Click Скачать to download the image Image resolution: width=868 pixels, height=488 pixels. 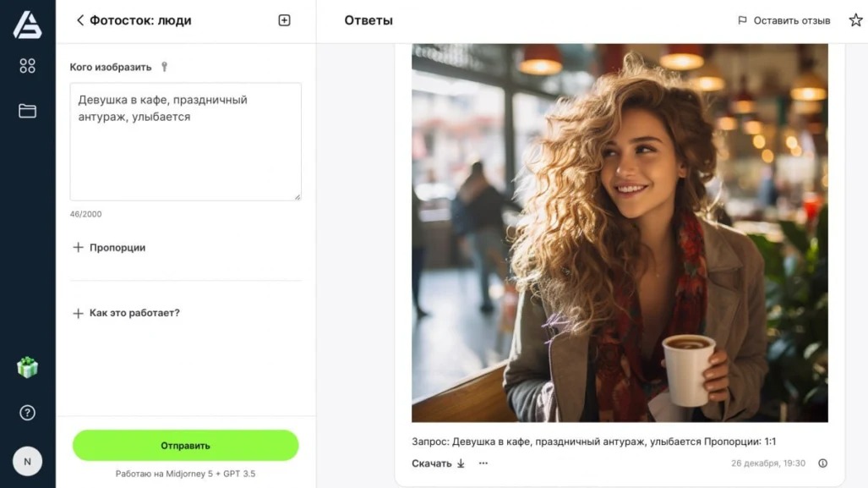(x=438, y=463)
